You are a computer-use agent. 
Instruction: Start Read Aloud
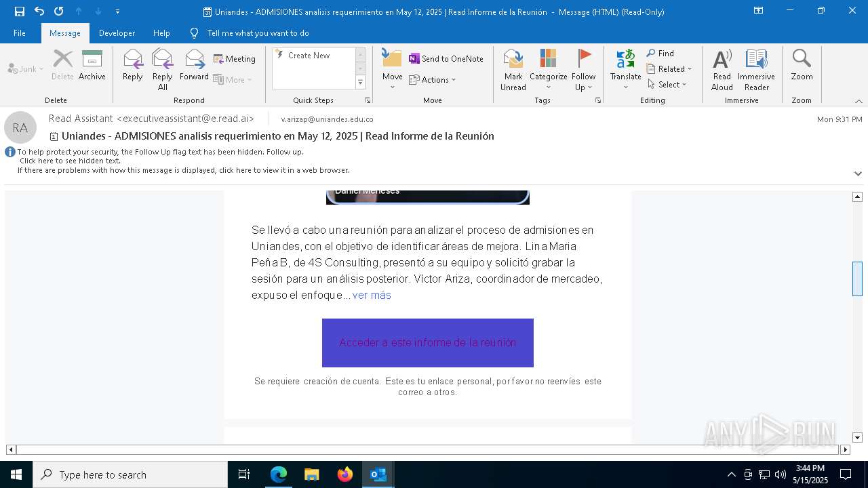722,70
